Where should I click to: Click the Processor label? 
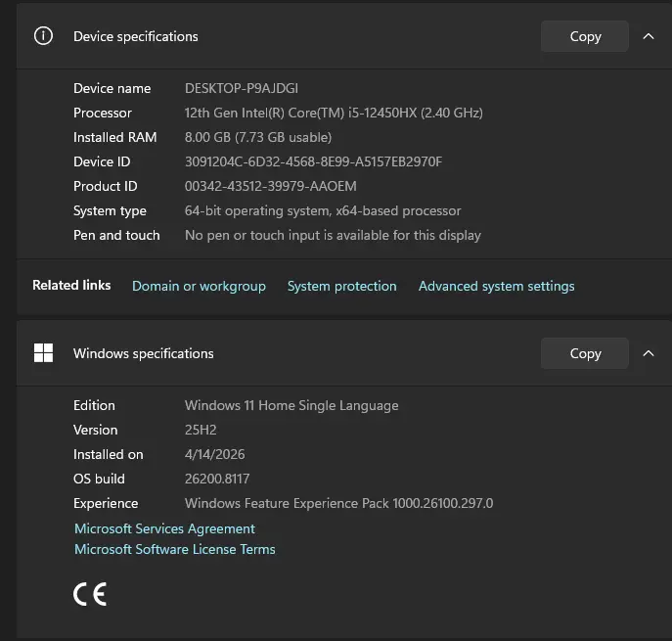103,113
